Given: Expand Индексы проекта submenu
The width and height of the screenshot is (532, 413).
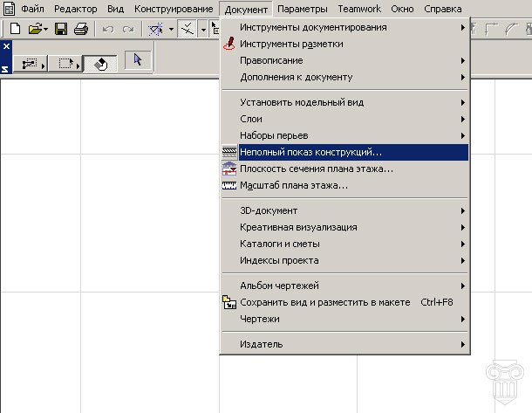Looking at the screenshot, I should 344,261.
